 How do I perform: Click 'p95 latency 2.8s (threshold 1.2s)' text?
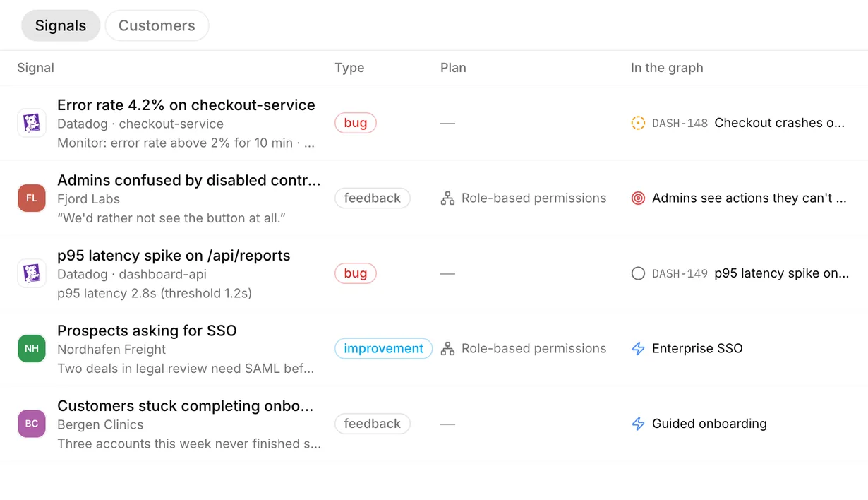[x=155, y=293]
